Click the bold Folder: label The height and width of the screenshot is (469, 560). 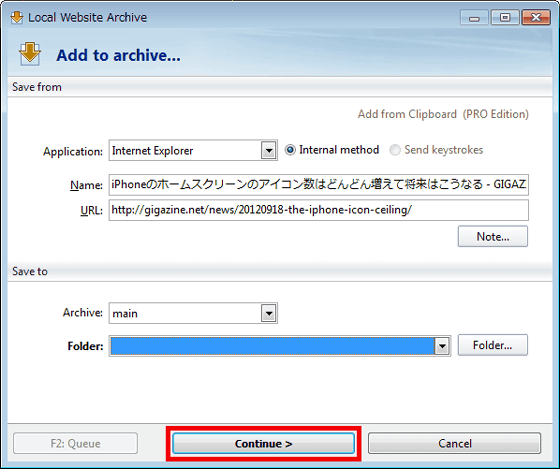point(85,346)
